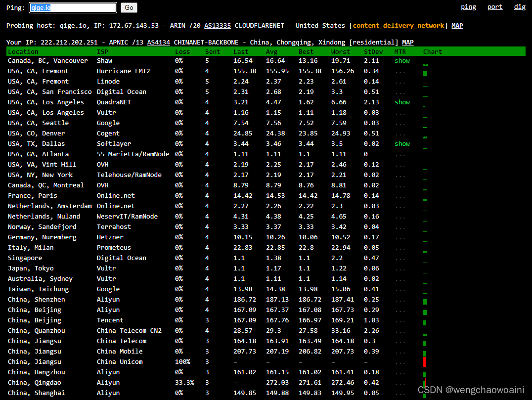Select the Terrahost ISP cell
Image resolution: width=532 pixels, height=400 pixels.
(x=114, y=227)
